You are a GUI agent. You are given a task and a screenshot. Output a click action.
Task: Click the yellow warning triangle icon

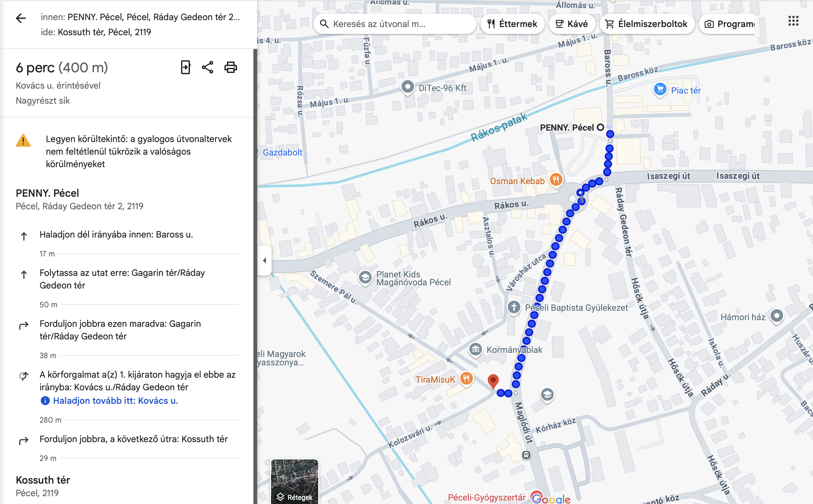point(23,141)
